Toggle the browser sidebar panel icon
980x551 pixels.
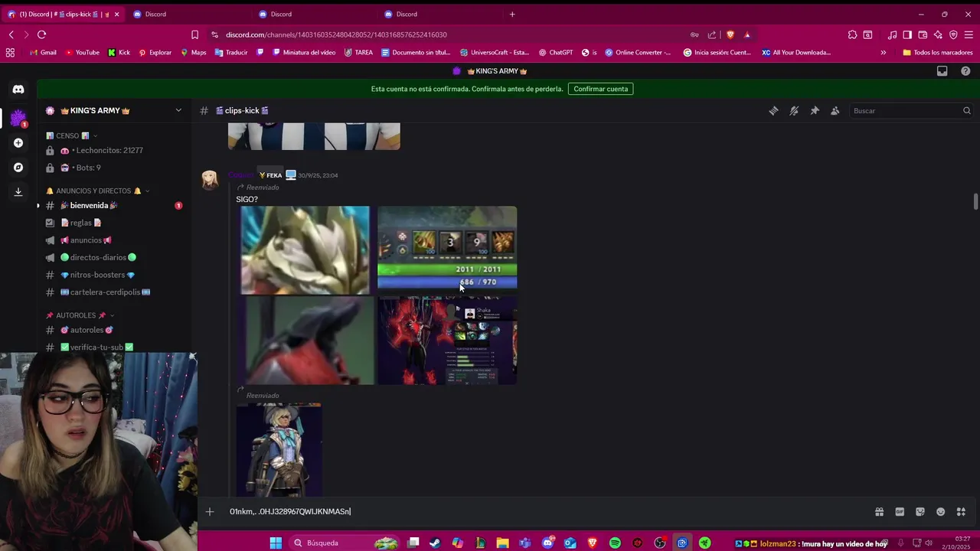907,34
